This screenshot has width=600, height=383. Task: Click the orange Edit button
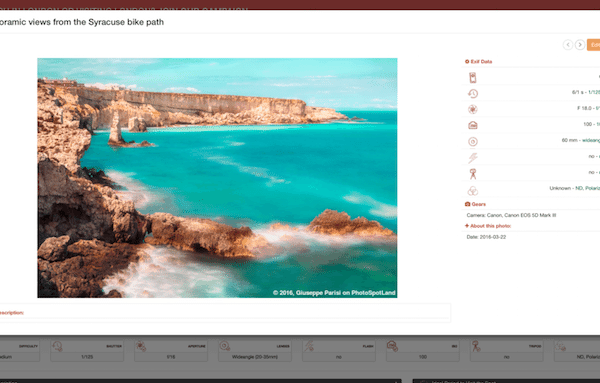[594, 45]
